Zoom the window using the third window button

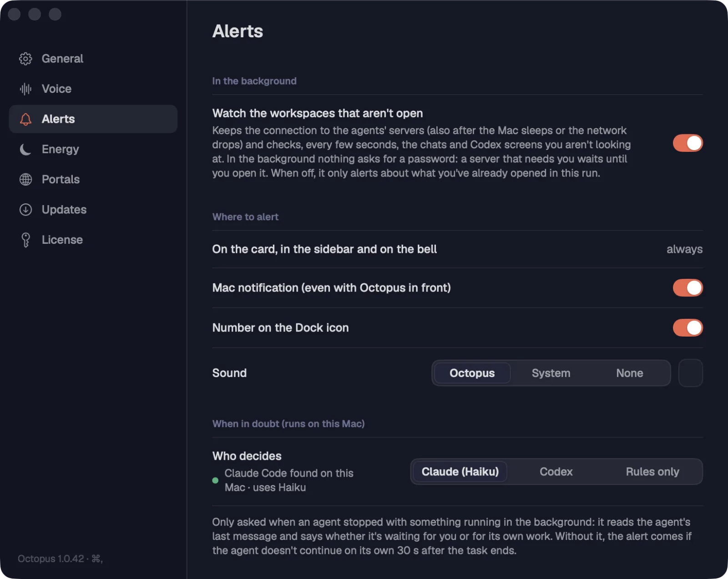tap(55, 15)
